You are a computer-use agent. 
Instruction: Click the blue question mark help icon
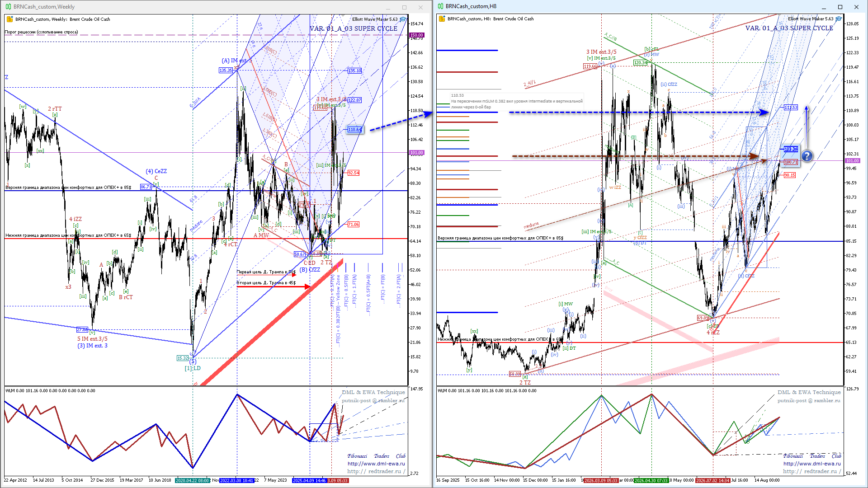(807, 156)
